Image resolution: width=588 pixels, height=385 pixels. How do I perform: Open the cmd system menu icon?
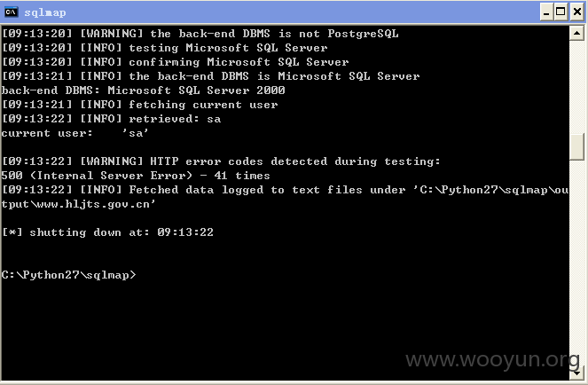click(x=12, y=12)
